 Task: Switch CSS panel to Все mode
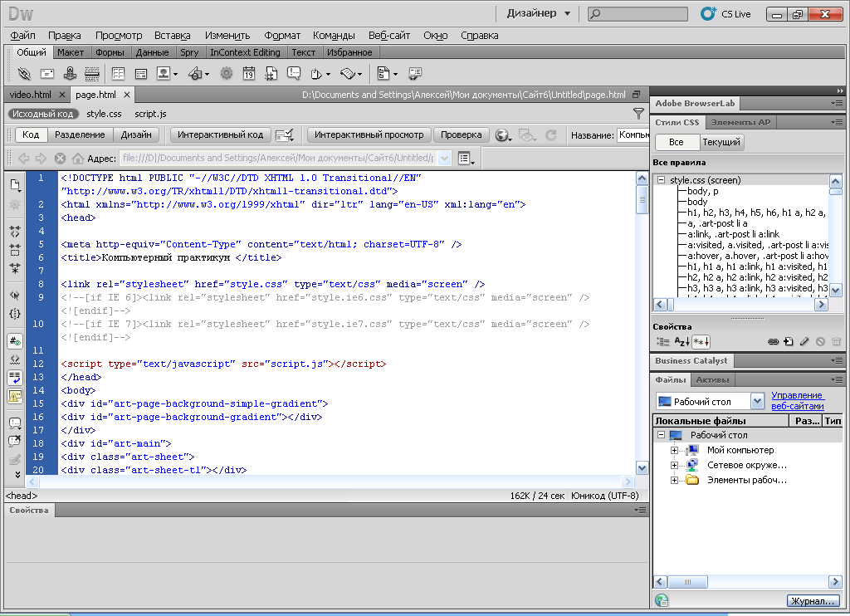click(x=676, y=142)
